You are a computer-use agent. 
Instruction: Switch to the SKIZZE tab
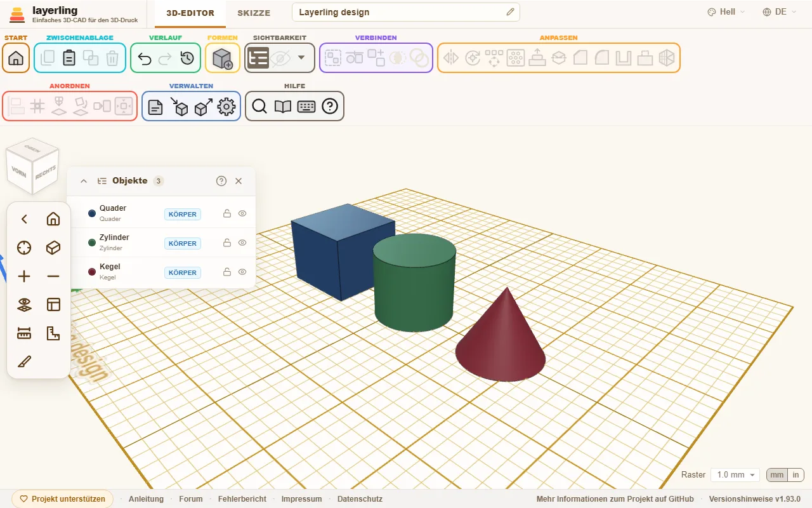tap(254, 13)
